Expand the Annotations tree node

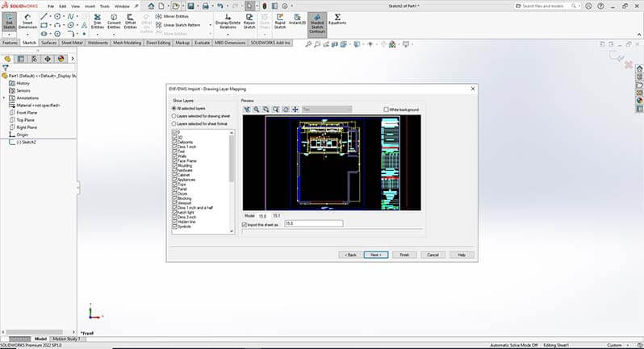point(4,98)
